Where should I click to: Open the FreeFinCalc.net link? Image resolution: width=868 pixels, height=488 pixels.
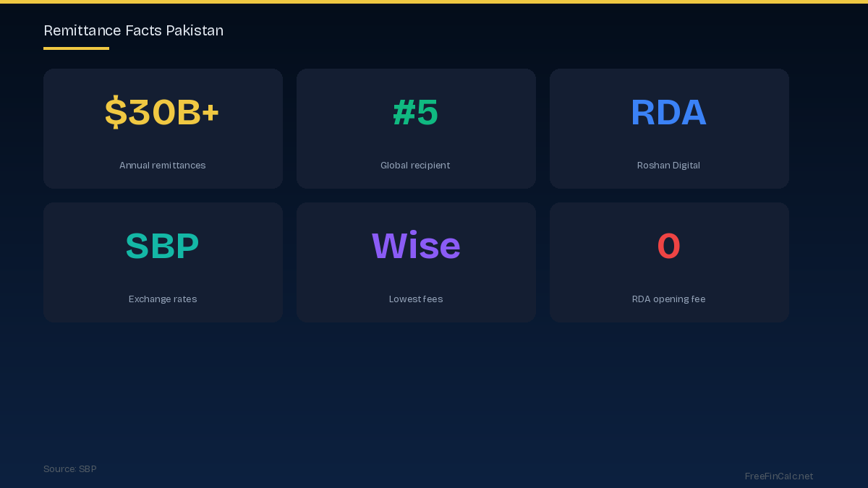779,476
